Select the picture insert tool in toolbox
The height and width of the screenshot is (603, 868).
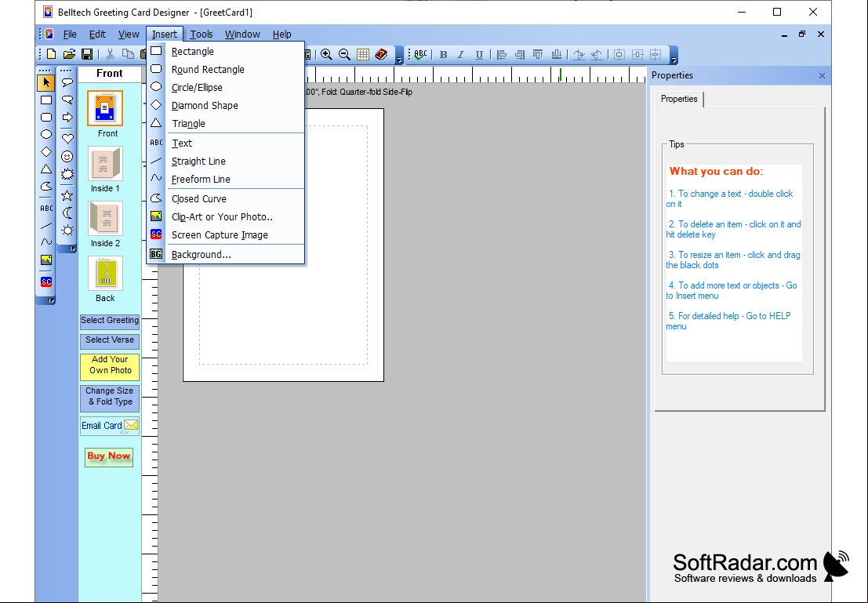coord(46,260)
